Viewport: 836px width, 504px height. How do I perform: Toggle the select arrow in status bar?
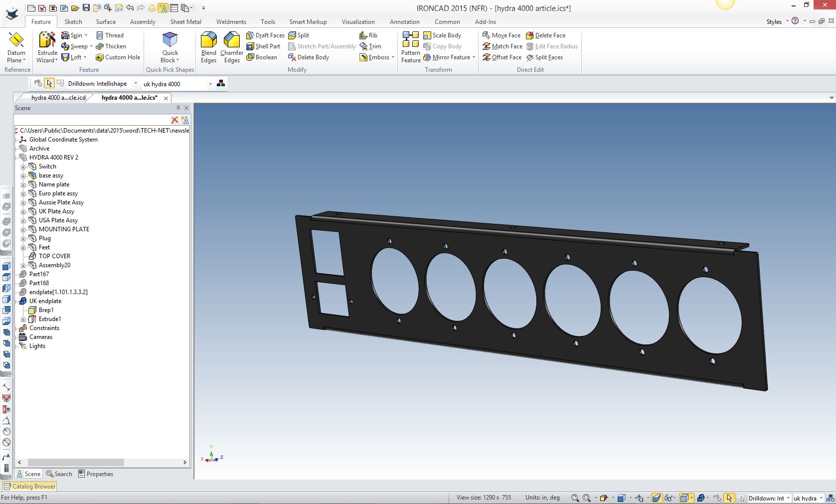(x=729, y=498)
